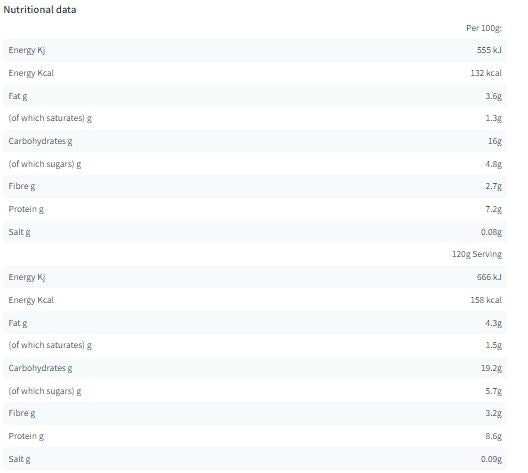Click the first Fat g row label
528x473 pixels.
[18, 96]
